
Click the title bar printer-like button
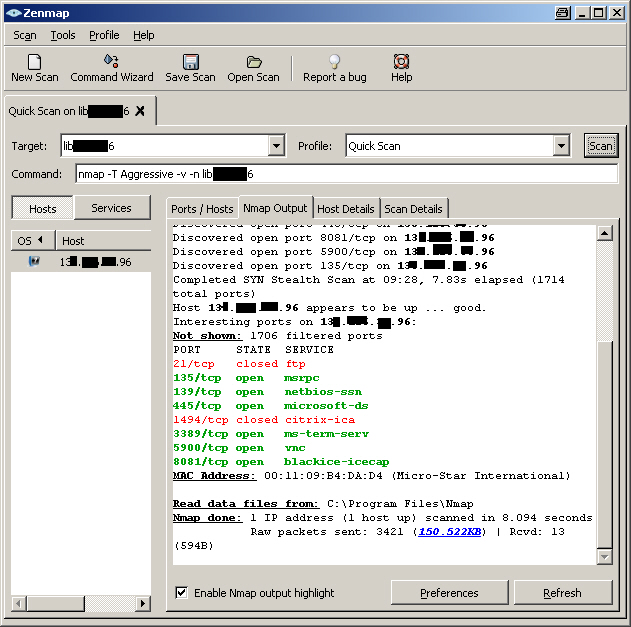563,13
